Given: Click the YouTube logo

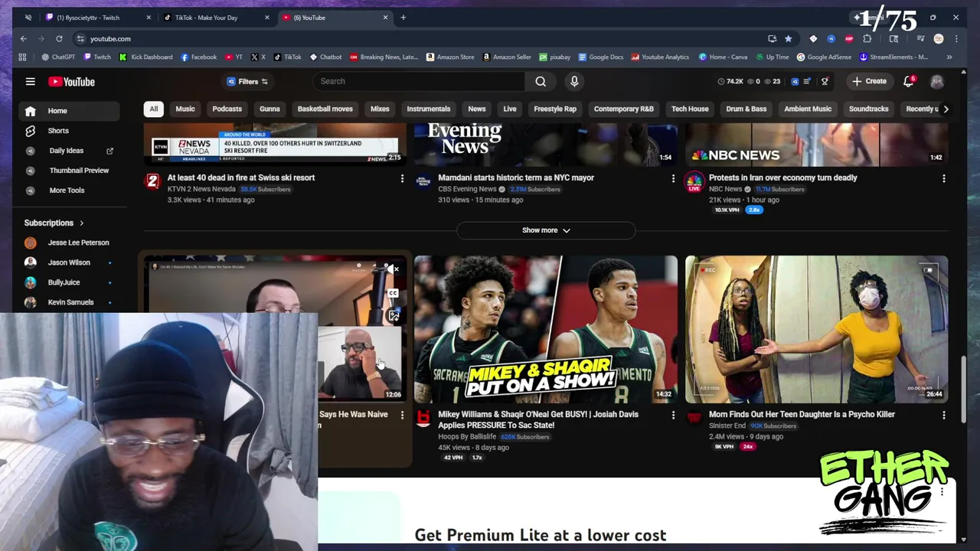Looking at the screenshot, I should pos(71,82).
